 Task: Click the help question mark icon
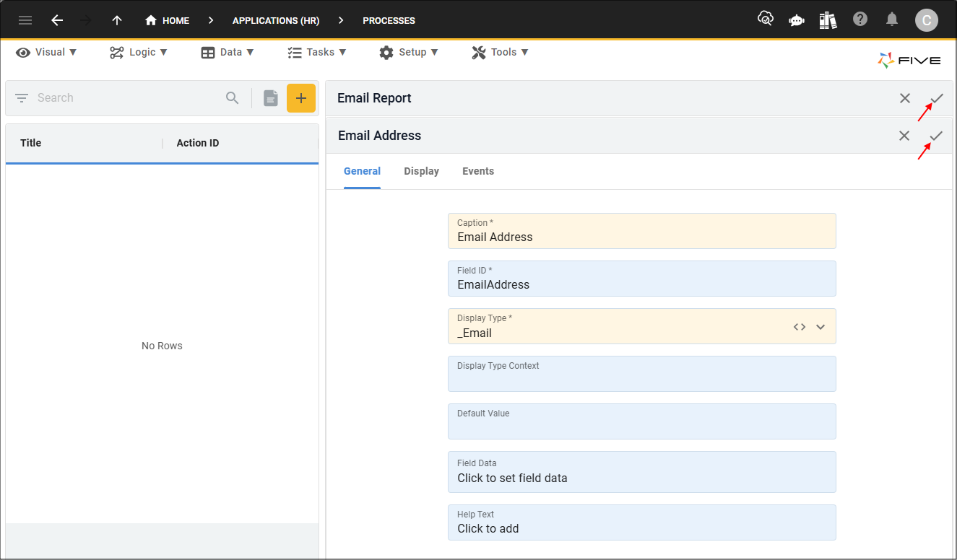[859, 19]
